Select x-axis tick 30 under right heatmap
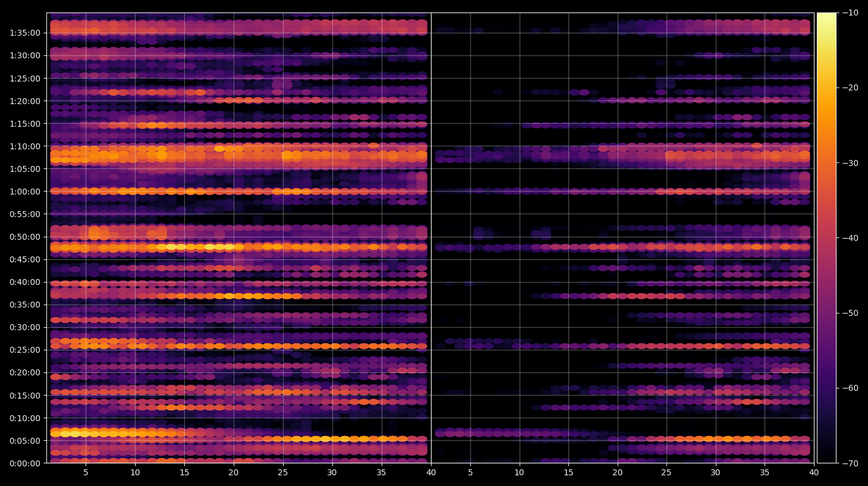 pos(716,473)
